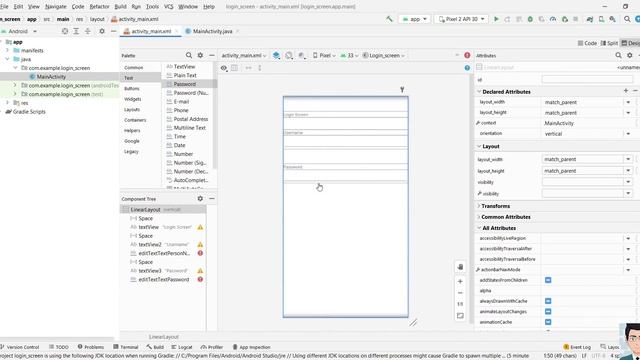Switch to Code view mode
The height and width of the screenshot is (360, 640).
pyautogui.click(x=587, y=43)
